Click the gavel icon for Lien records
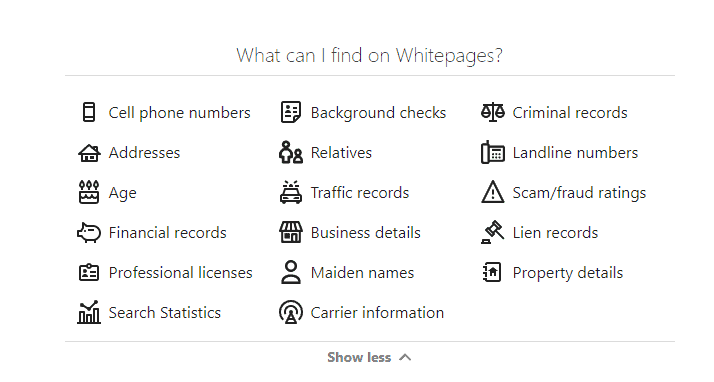The width and height of the screenshot is (714, 382). 493,232
